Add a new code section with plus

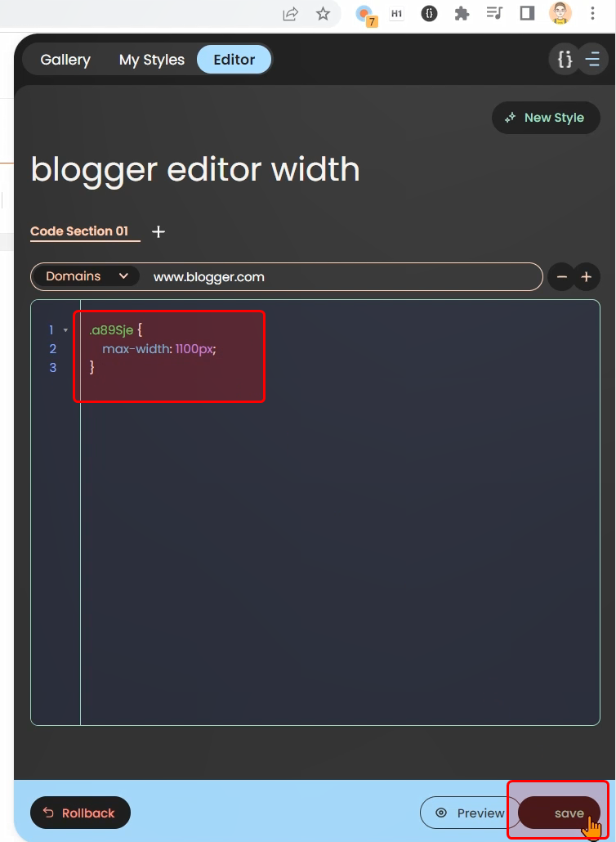pyautogui.click(x=158, y=232)
